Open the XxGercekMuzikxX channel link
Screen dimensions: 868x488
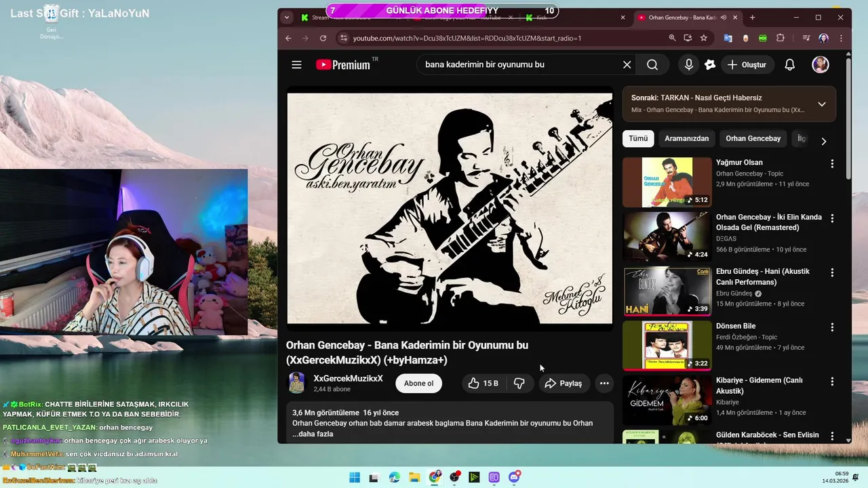(348, 378)
